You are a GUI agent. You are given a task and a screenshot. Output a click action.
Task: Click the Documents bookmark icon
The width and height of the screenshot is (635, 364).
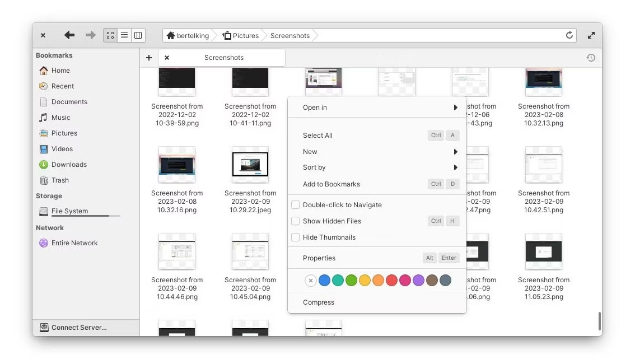click(x=43, y=101)
